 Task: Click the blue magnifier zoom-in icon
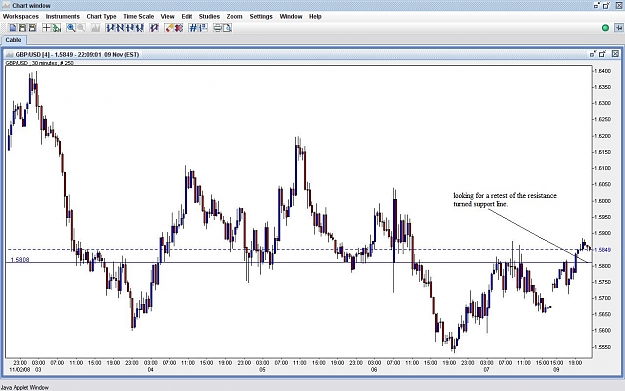point(71,28)
